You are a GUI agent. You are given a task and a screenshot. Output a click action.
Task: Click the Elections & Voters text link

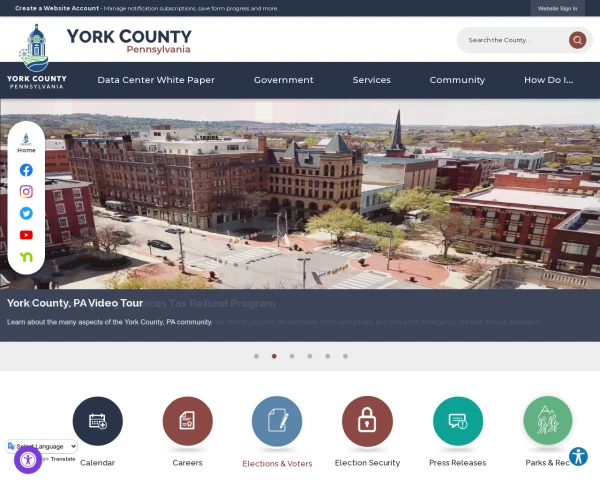click(277, 464)
